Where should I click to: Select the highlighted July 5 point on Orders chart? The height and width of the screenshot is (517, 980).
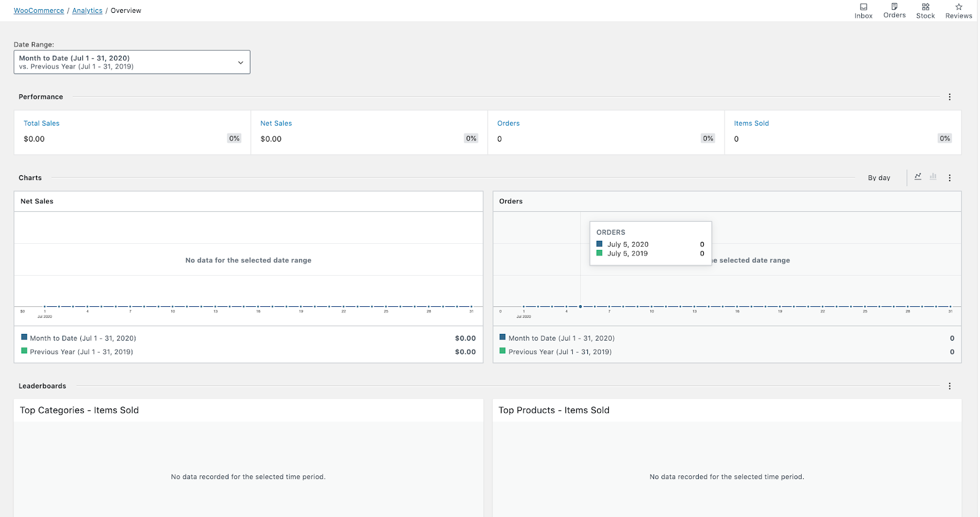point(581,306)
